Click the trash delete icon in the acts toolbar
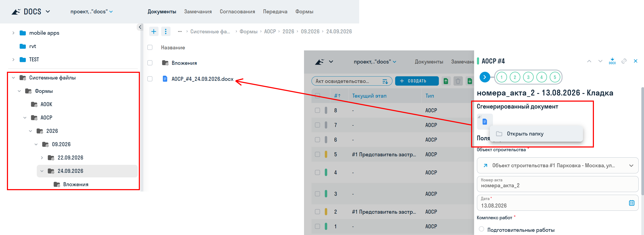This screenshot has width=644, height=235. pos(458,81)
